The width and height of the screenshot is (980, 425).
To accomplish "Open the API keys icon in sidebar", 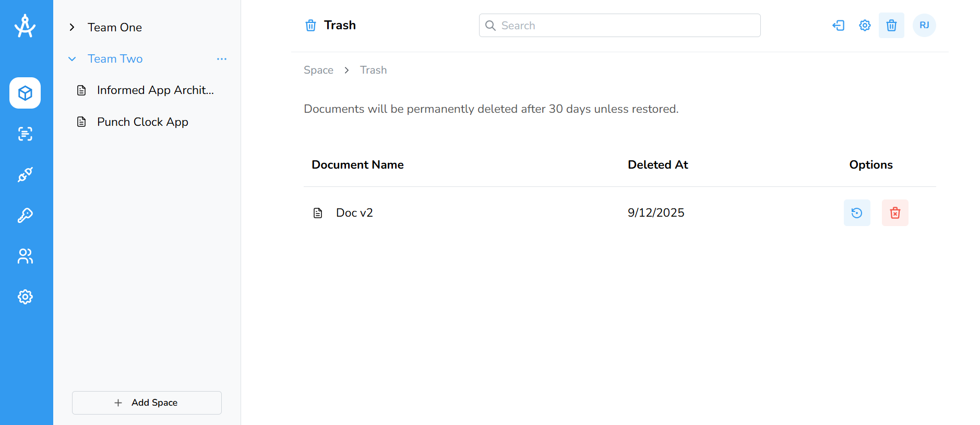I will [25, 215].
